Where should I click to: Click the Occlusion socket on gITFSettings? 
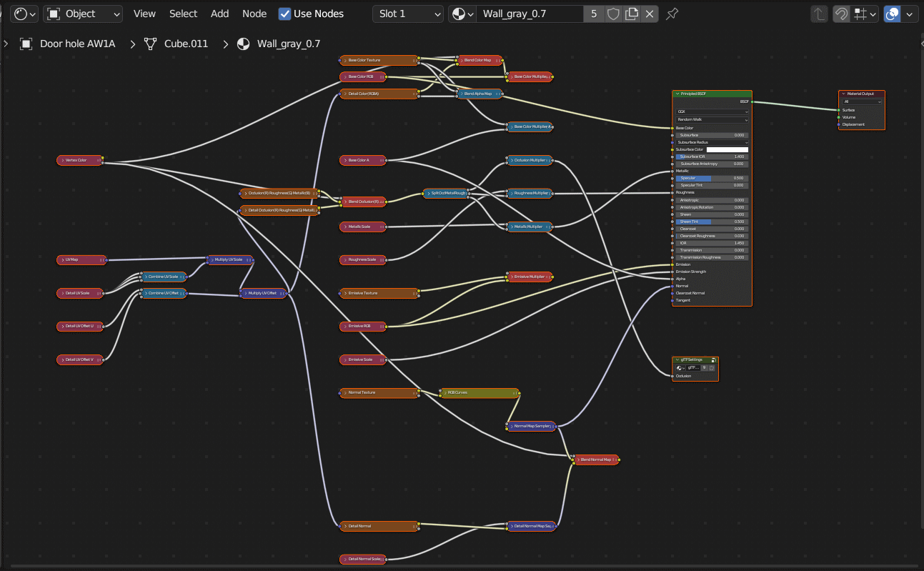pyautogui.click(x=672, y=376)
